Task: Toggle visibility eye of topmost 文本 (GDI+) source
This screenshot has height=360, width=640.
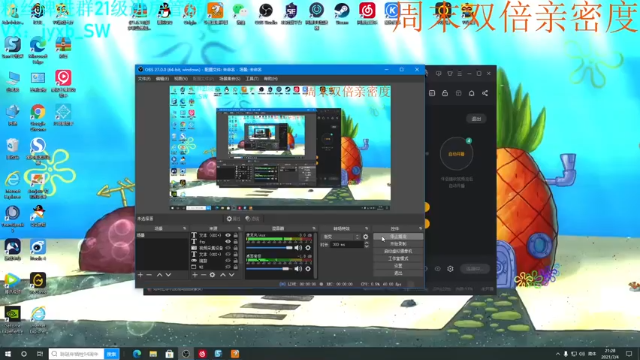Action: [x=228, y=236]
